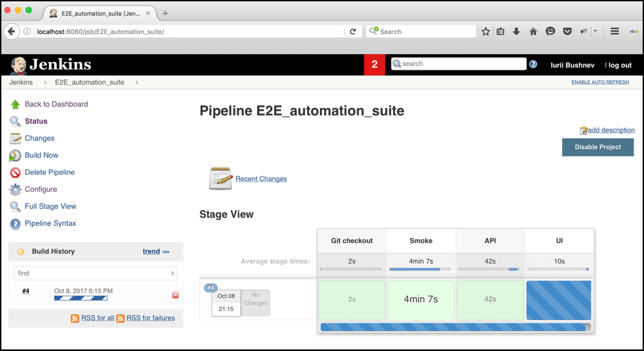The image size is (644, 351).
Task: Open a new browser tab
Action: 165,14
